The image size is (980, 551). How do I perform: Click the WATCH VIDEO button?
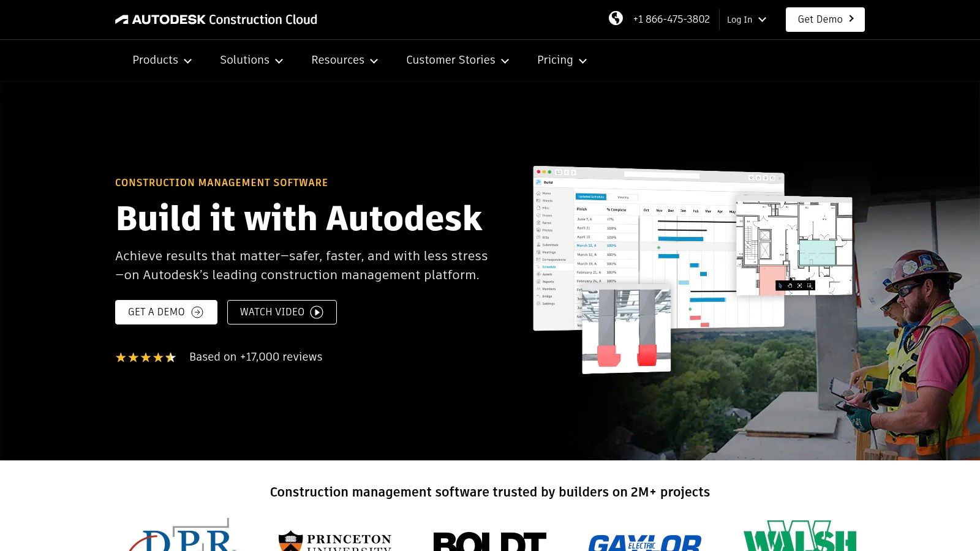pyautogui.click(x=282, y=312)
